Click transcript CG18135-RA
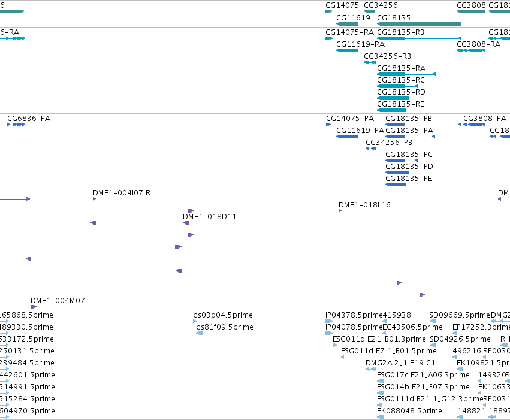Viewport: 510px width, 420px height. point(406,74)
